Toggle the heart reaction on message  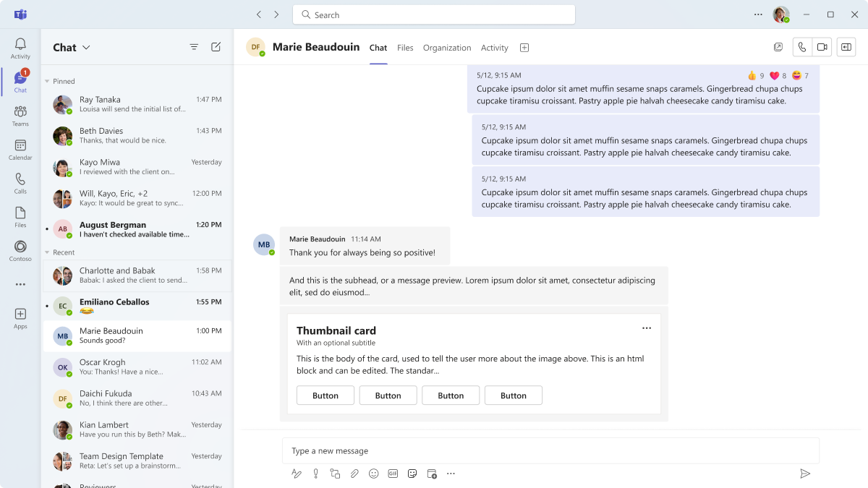pyautogui.click(x=778, y=75)
